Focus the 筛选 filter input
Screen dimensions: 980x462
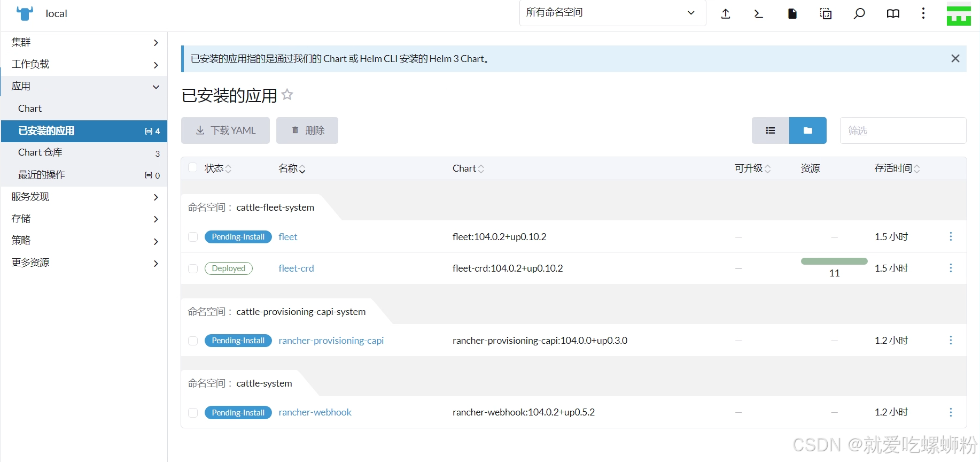coord(903,130)
